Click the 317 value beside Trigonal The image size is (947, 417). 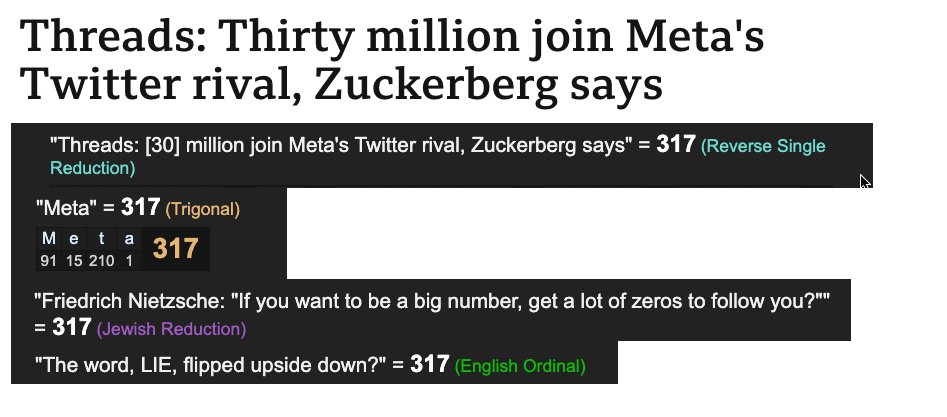tap(140, 208)
